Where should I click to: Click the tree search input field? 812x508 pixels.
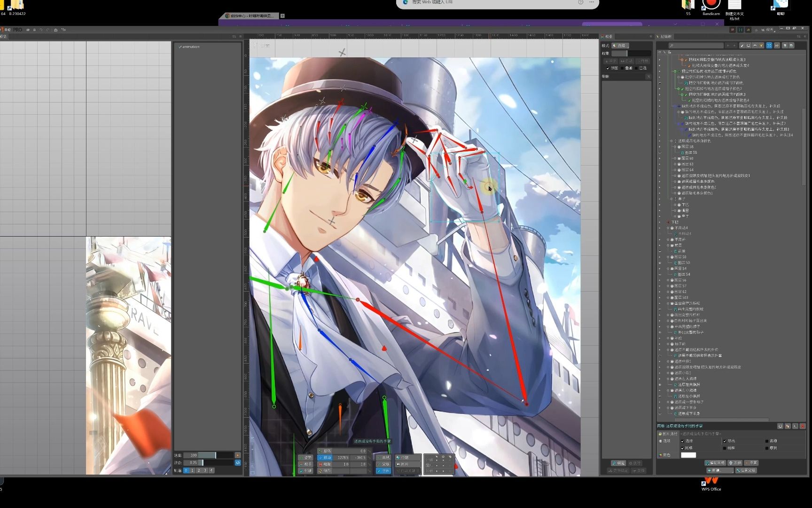click(696, 46)
